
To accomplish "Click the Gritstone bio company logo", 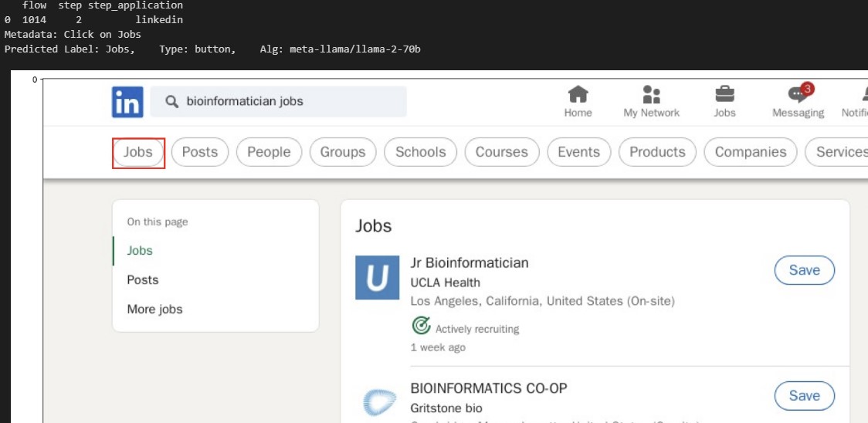I will click(377, 402).
